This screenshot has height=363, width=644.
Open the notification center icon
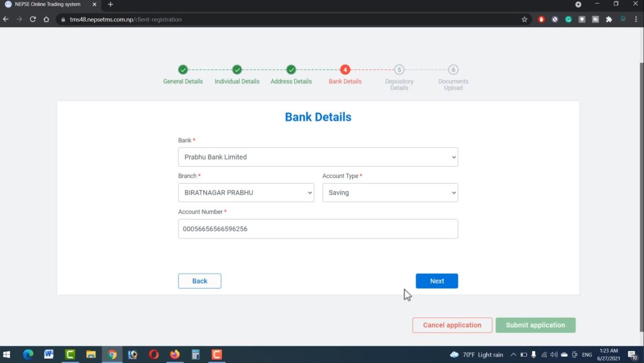pyautogui.click(x=633, y=354)
